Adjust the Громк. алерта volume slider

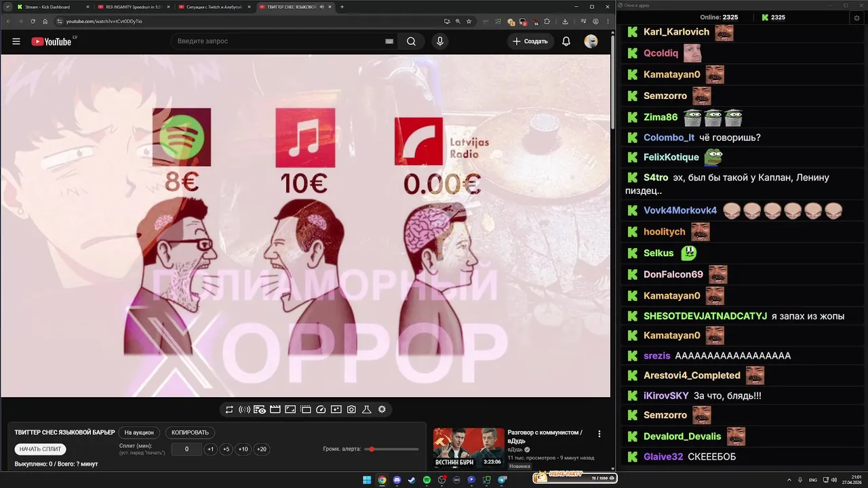coord(391,449)
